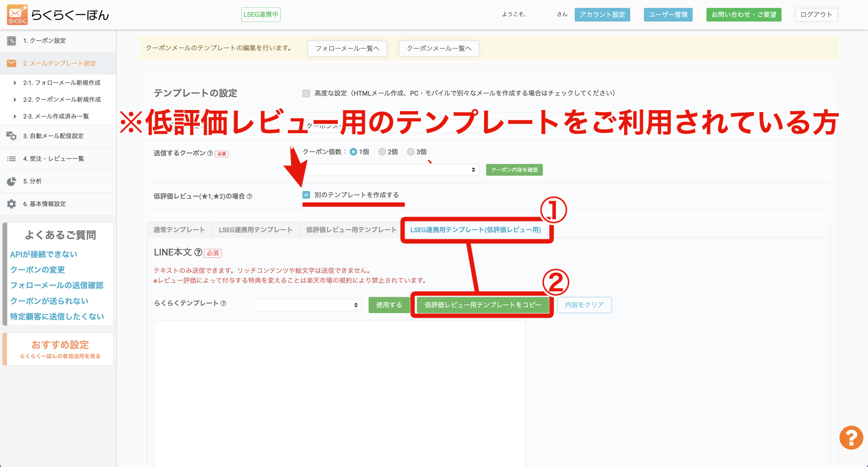Click help icon next to らくらくテンプレート

[223, 303]
